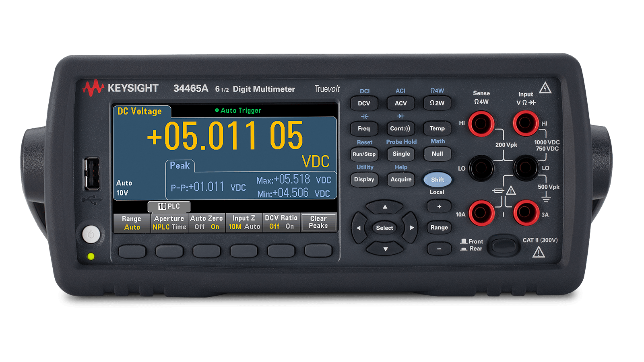Toggle the Auto Zero Off/On softkey
Screen dimensions: 644x362
[x=206, y=223]
